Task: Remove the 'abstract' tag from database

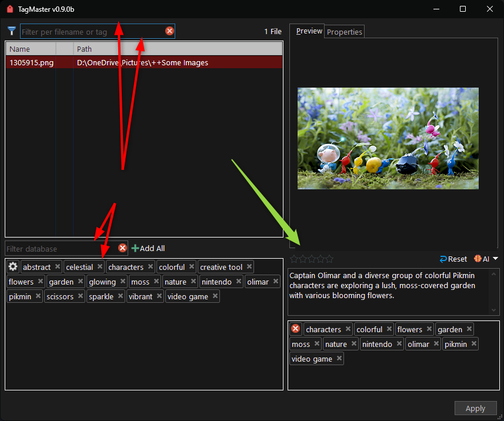Action: point(58,267)
